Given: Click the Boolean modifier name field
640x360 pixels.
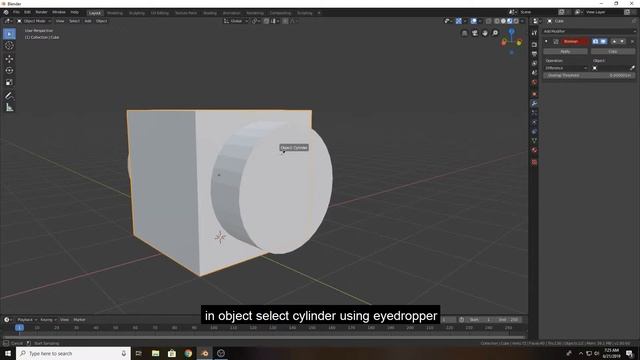Looking at the screenshot, I should 575,41.
